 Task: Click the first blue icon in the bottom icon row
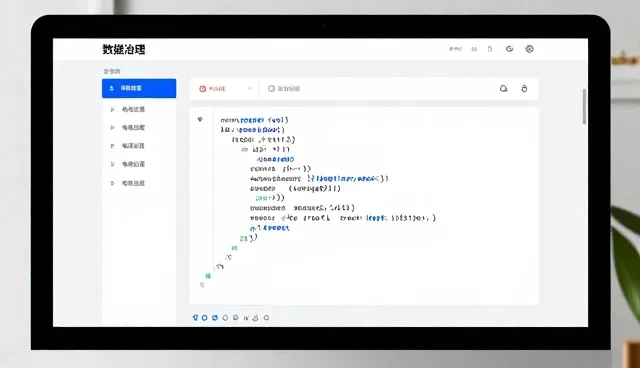click(195, 317)
